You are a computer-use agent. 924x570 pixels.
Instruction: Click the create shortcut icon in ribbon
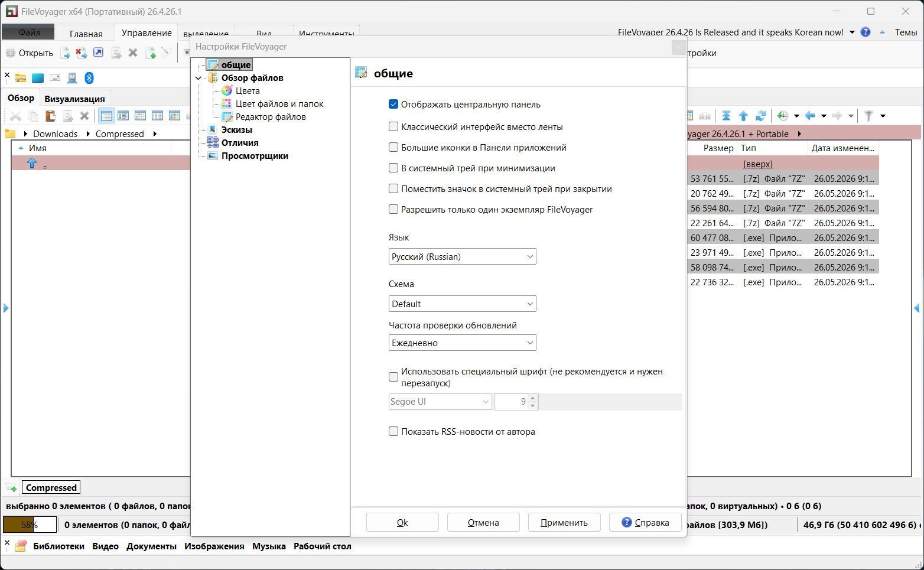coord(99,53)
